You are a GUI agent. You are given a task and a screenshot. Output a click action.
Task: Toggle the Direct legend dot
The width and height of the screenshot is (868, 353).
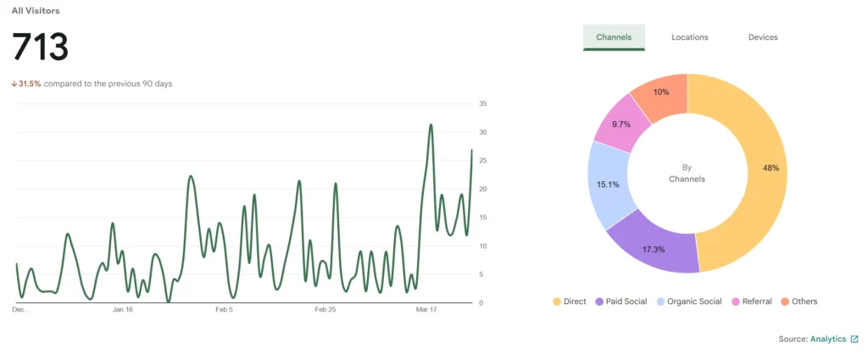point(557,301)
